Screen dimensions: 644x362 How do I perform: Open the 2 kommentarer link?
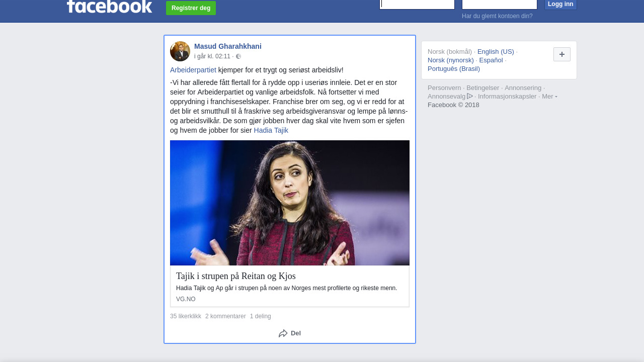point(225,316)
